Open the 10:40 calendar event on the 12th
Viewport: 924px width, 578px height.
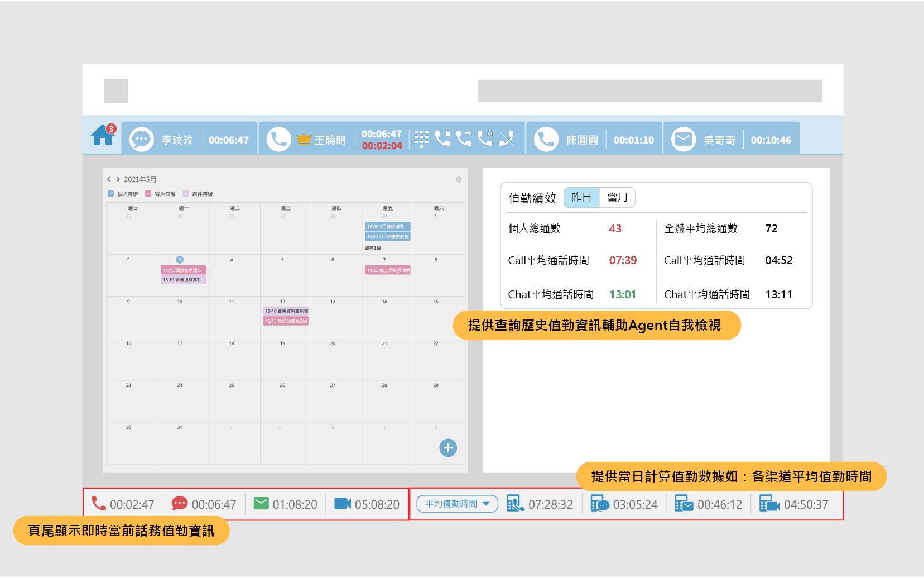point(286,311)
